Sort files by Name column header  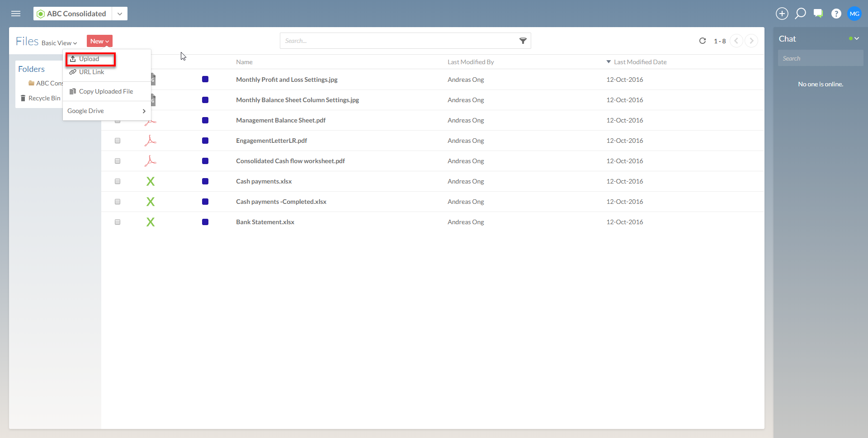tap(244, 62)
